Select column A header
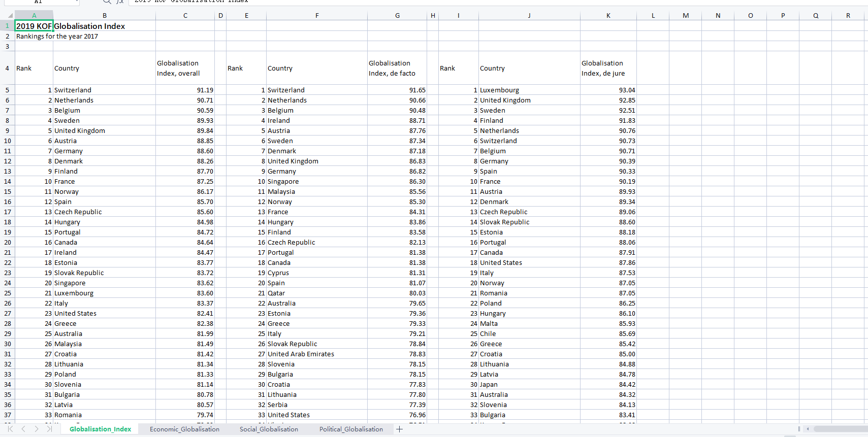 pos(34,15)
